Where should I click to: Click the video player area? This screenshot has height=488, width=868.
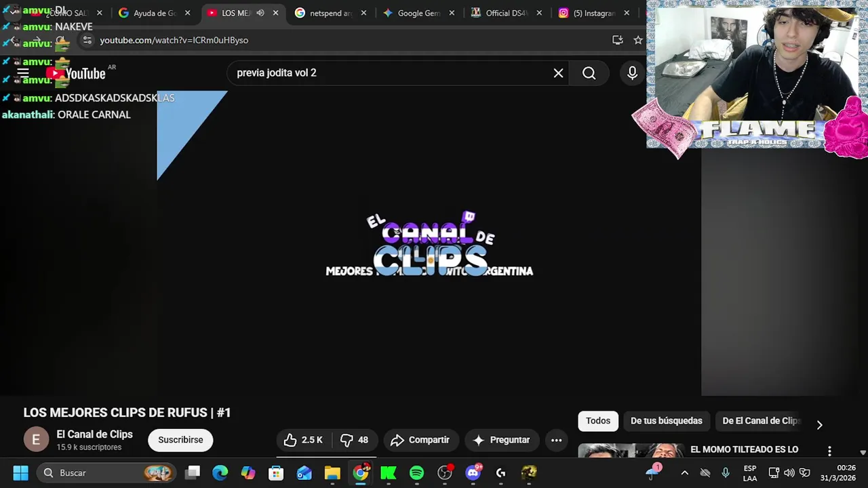tap(429, 243)
